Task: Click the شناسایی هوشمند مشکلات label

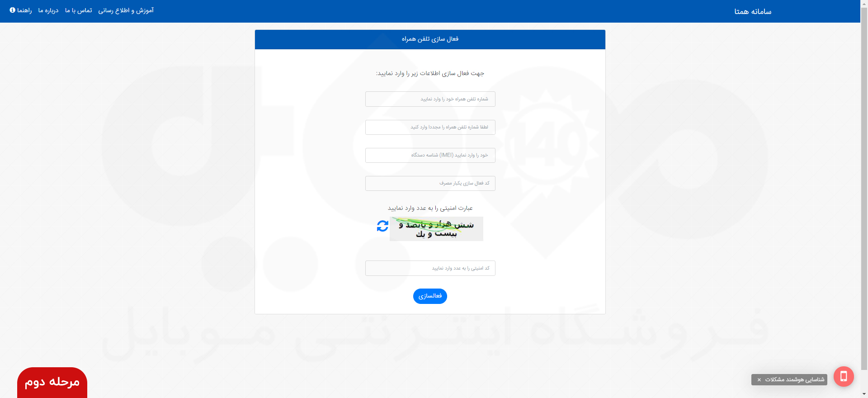Action: pos(795,380)
